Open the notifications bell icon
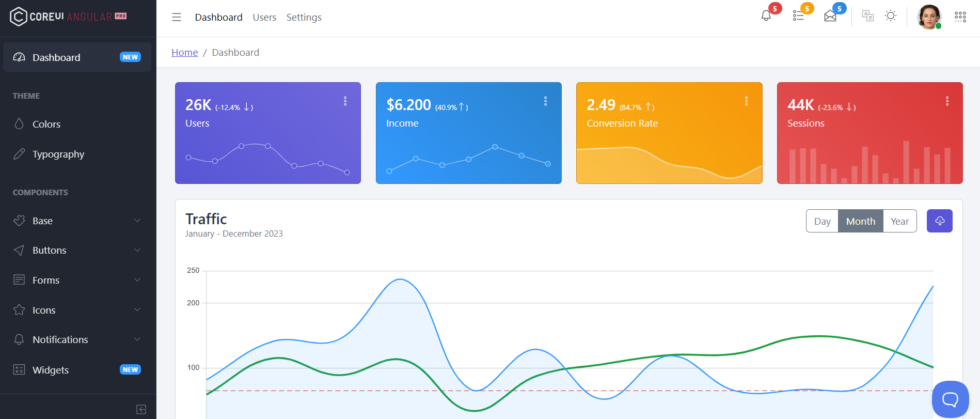Viewport: 980px width, 419px height. [x=766, y=16]
